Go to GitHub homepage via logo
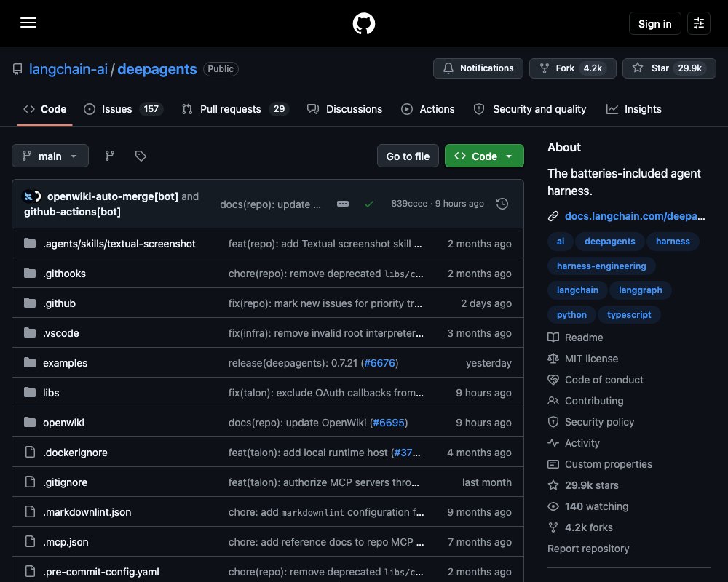Viewport: 728px width, 582px height. pos(363,23)
